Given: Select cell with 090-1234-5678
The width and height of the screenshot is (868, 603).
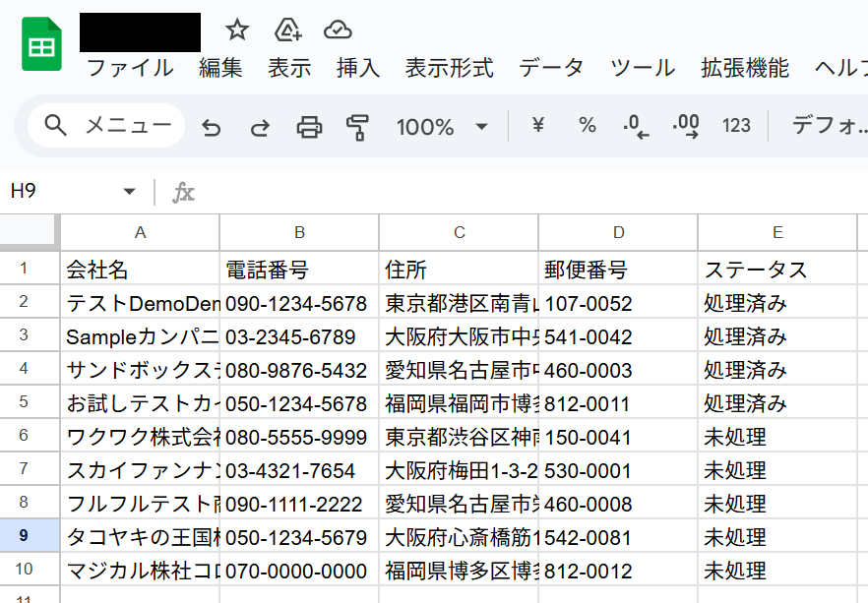Looking at the screenshot, I should [299, 302].
